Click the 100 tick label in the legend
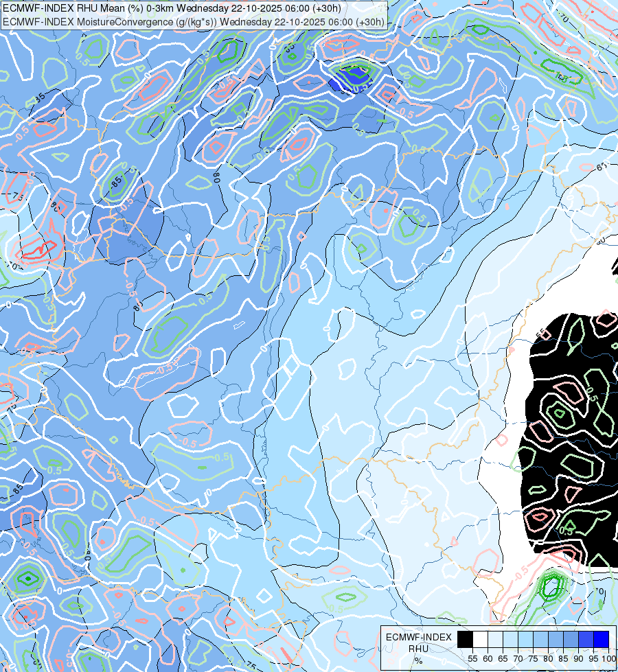The width and height of the screenshot is (618, 672). coord(608,659)
